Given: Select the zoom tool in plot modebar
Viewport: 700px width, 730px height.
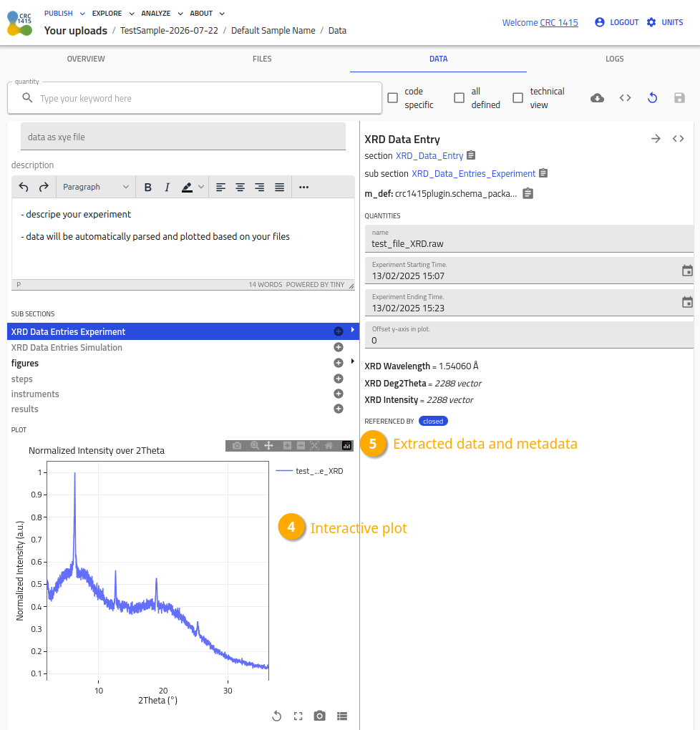Looking at the screenshot, I should point(255,446).
